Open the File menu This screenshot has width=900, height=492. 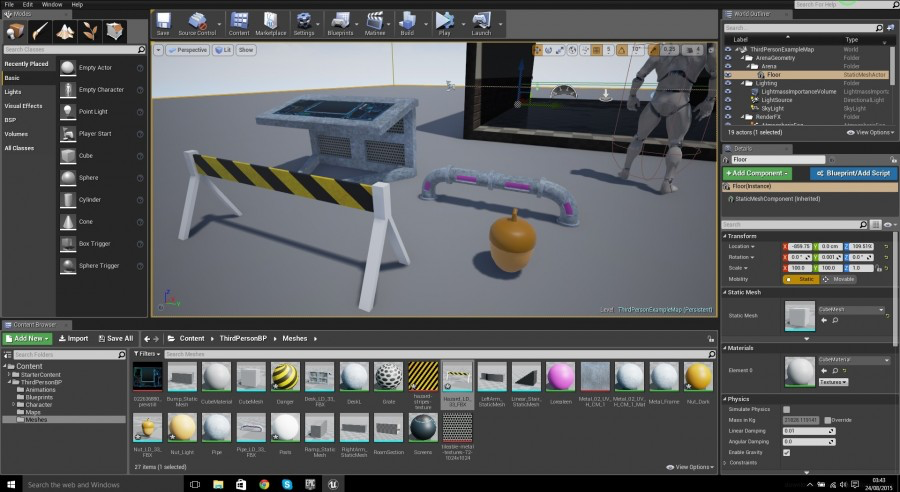point(9,4)
